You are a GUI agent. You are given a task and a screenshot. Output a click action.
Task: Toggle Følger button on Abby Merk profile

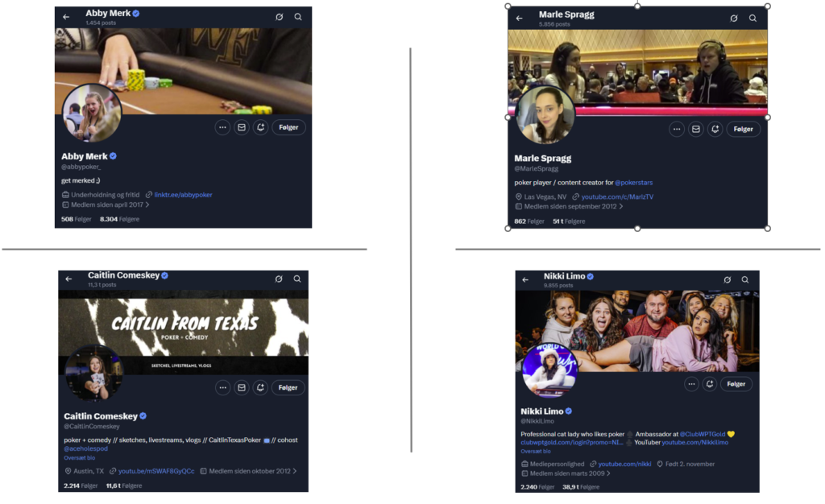point(288,127)
